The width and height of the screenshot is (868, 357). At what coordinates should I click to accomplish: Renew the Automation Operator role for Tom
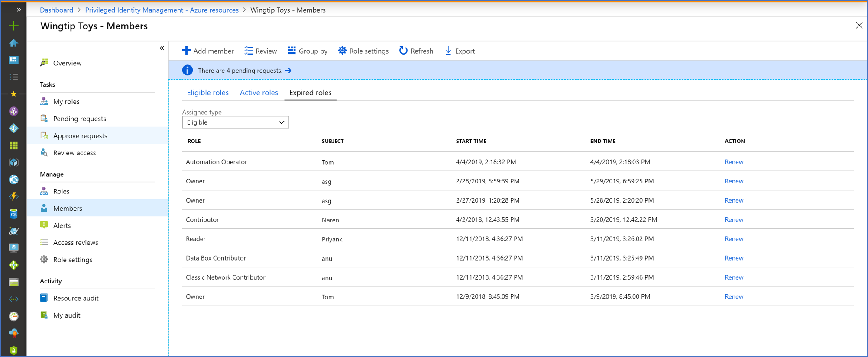pyautogui.click(x=734, y=162)
